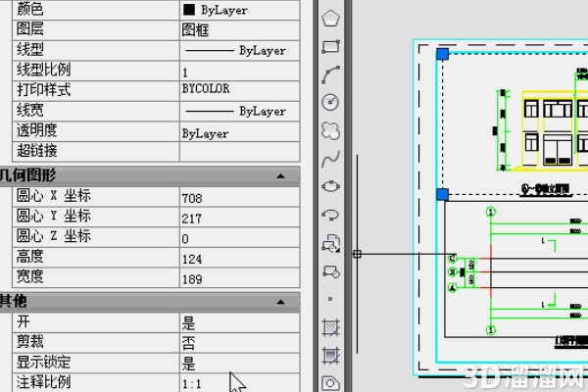Image resolution: width=588 pixels, height=392 pixels.
Task: Toggle the 开 (on) value field
Action: pyautogui.click(x=240, y=322)
